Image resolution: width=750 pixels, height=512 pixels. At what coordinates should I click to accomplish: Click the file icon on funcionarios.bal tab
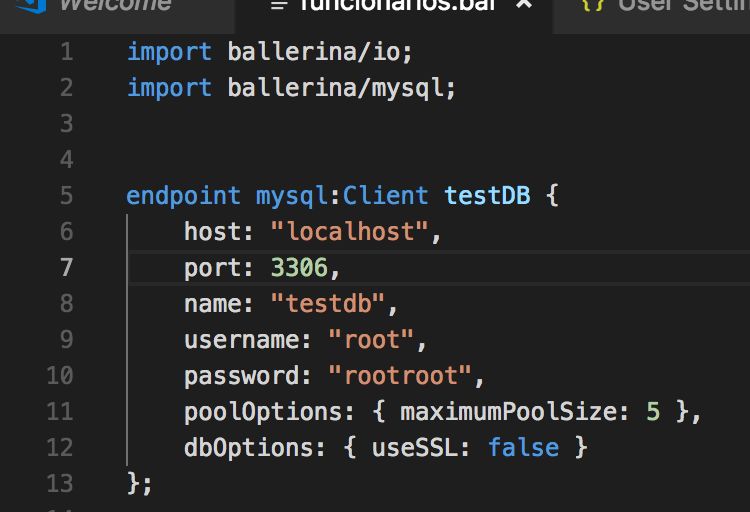coord(279,6)
